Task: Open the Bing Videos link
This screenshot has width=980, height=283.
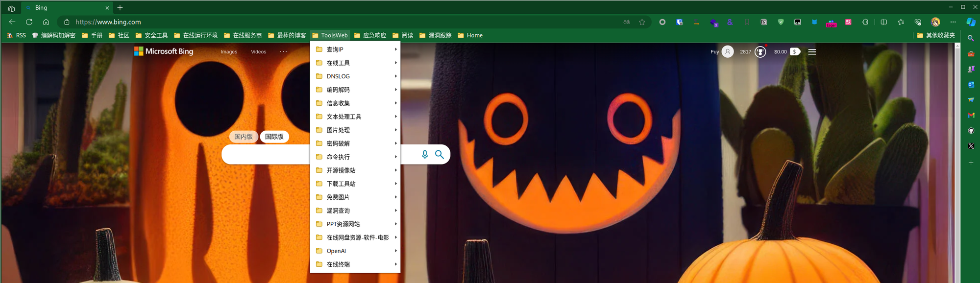Action: 258,52
